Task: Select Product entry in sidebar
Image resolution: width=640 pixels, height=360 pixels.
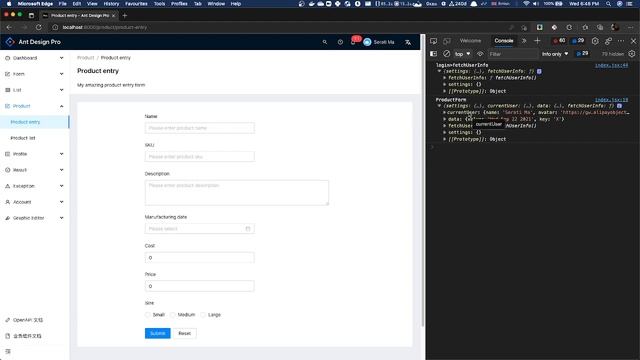Action: click(x=34, y=122)
